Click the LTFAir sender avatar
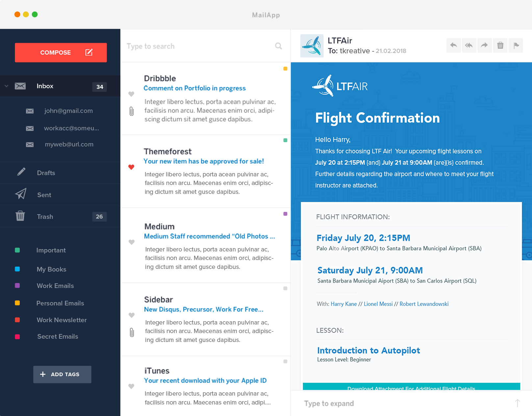This screenshot has width=532, height=416. click(312, 46)
